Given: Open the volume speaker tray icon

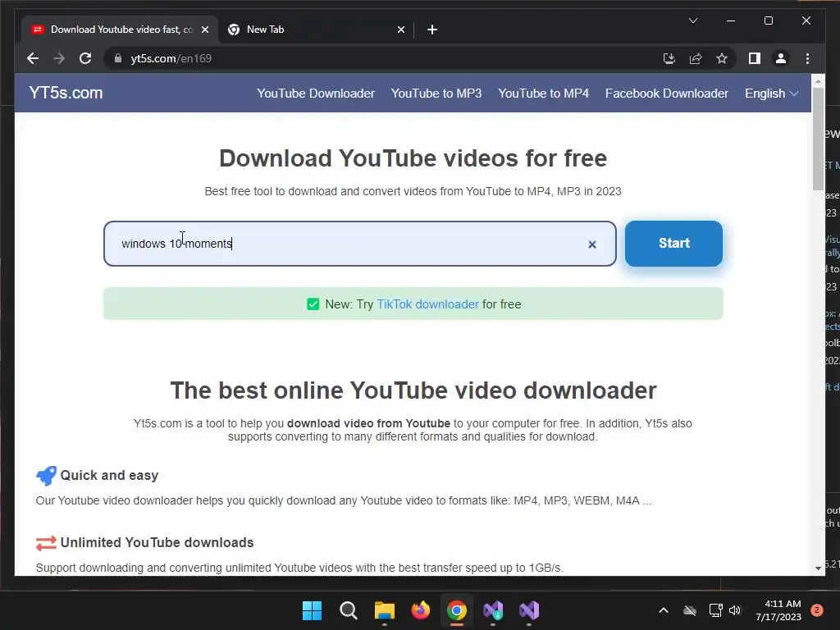Looking at the screenshot, I should tap(735, 610).
